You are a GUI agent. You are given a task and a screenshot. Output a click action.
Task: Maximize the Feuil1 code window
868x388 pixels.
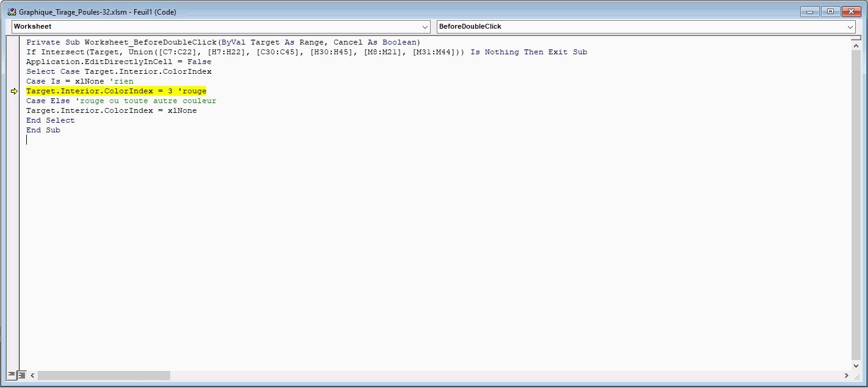click(830, 12)
